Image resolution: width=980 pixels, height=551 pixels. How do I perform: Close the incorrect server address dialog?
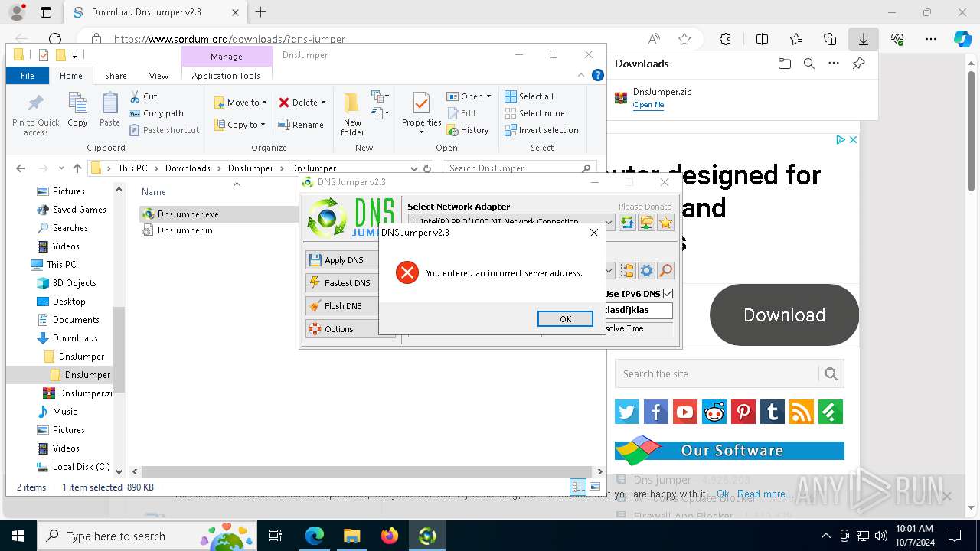point(593,233)
